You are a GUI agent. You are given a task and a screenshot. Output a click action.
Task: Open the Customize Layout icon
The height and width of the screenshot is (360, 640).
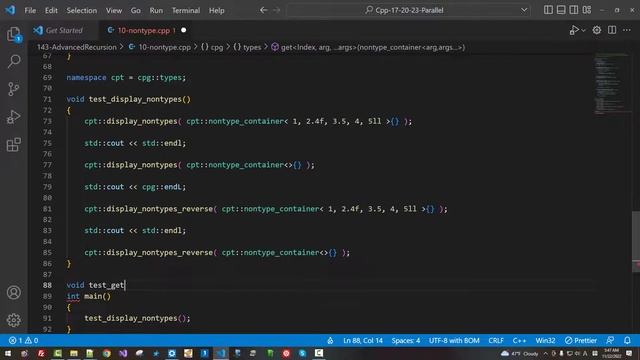tap(587, 10)
